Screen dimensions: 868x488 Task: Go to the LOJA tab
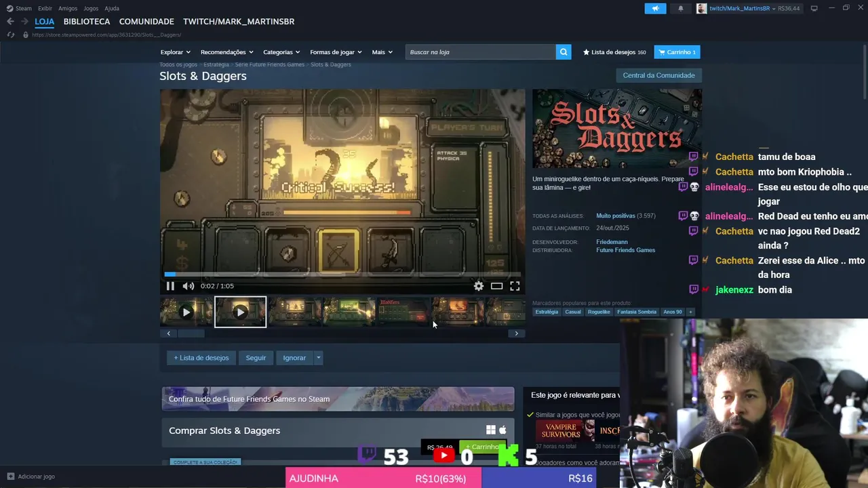44,22
